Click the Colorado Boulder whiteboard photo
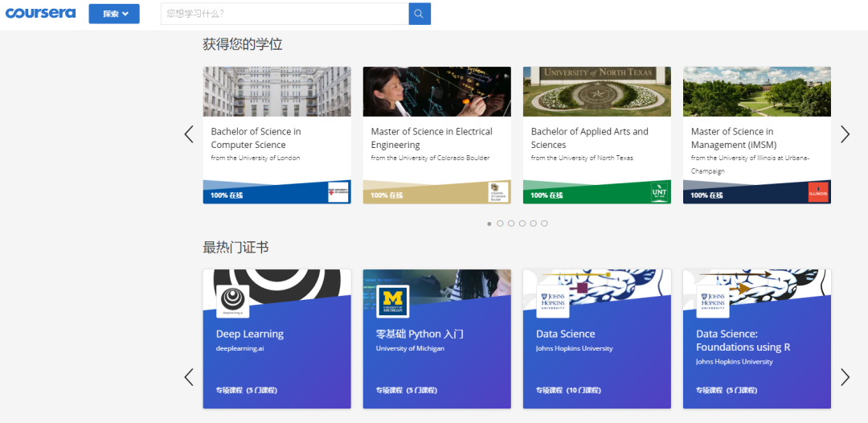Screen dimensions: 868x423 tap(436, 92)
